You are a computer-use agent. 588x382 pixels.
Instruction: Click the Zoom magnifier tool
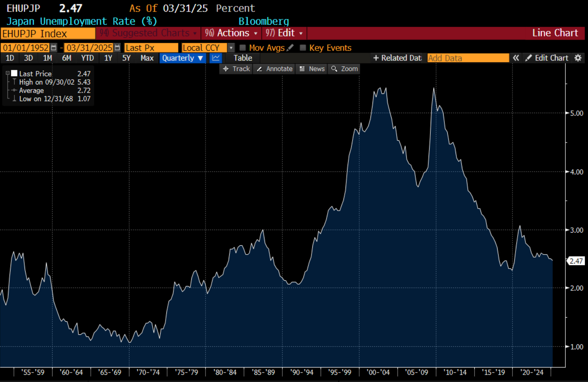coord(344,69)
